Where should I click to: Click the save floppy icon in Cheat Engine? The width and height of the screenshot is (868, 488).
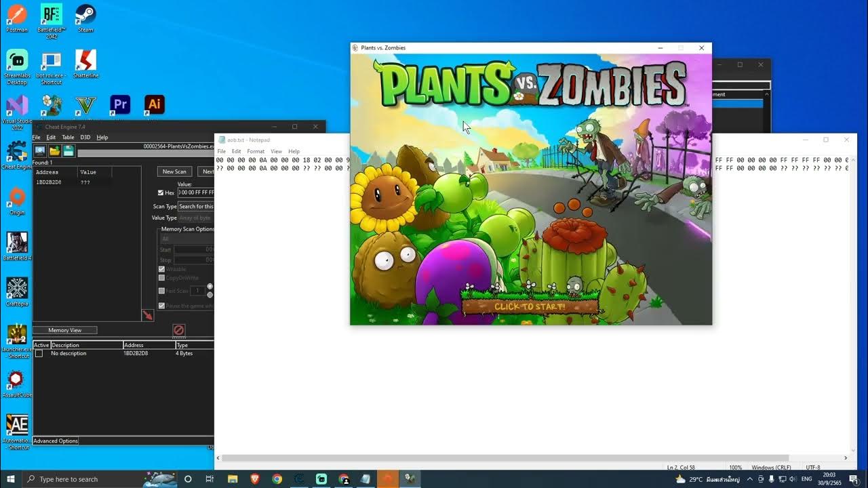click(68, 150)
